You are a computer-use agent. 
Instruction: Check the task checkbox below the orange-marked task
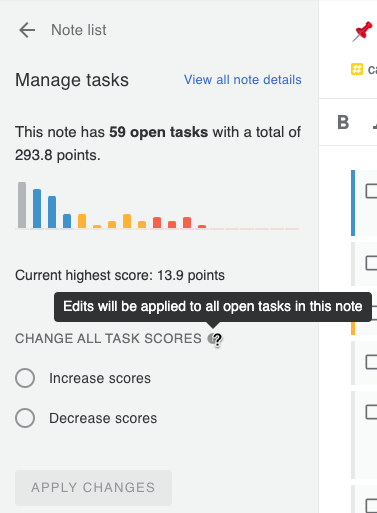point(371,362)
